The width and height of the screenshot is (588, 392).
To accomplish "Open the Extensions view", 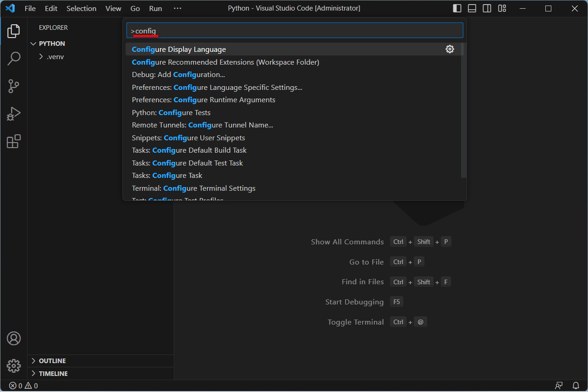I will [13, 141].
